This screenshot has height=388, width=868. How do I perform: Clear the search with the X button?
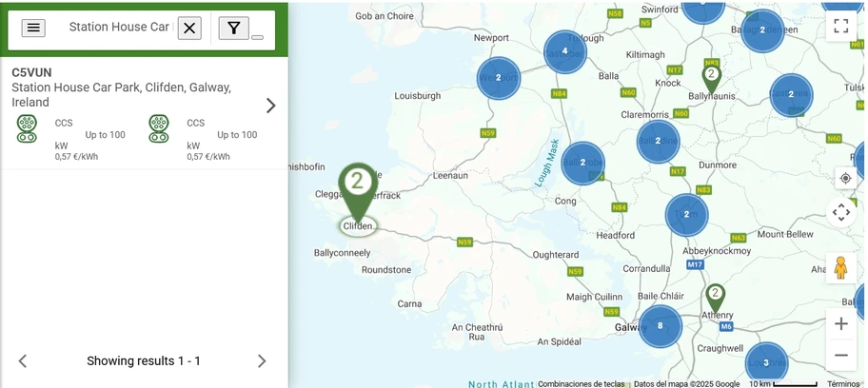click(189, 28)
